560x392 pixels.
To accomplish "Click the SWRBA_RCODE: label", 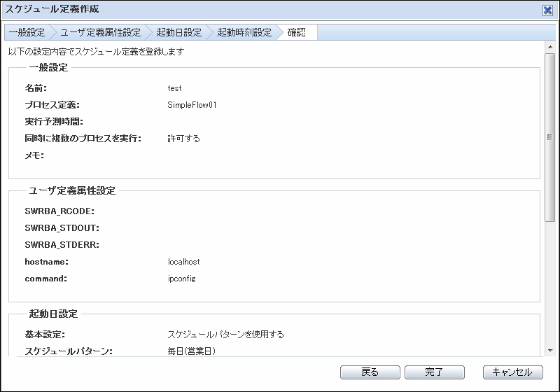I will (59, 211).
